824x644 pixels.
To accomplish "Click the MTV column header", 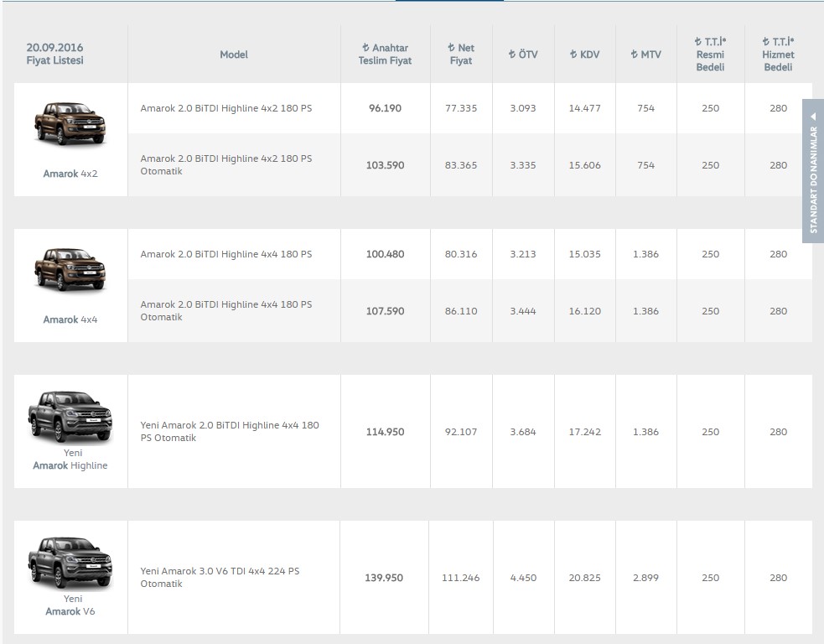I will pyautogui.click(x=645, y=55).
